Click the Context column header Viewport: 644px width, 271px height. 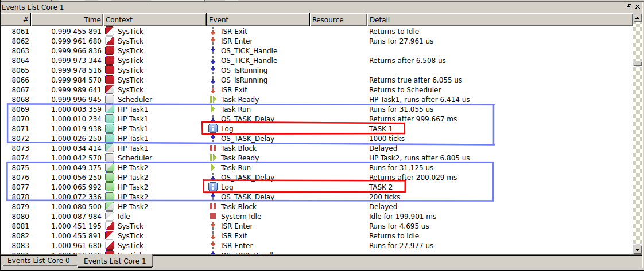point(154,19)
